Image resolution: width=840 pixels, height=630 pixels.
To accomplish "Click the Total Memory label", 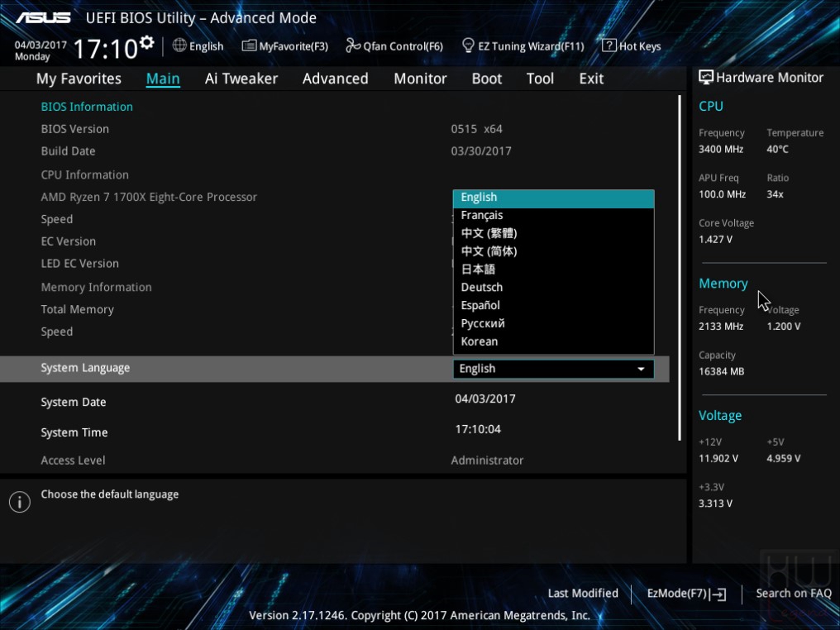I will (77, 310).
